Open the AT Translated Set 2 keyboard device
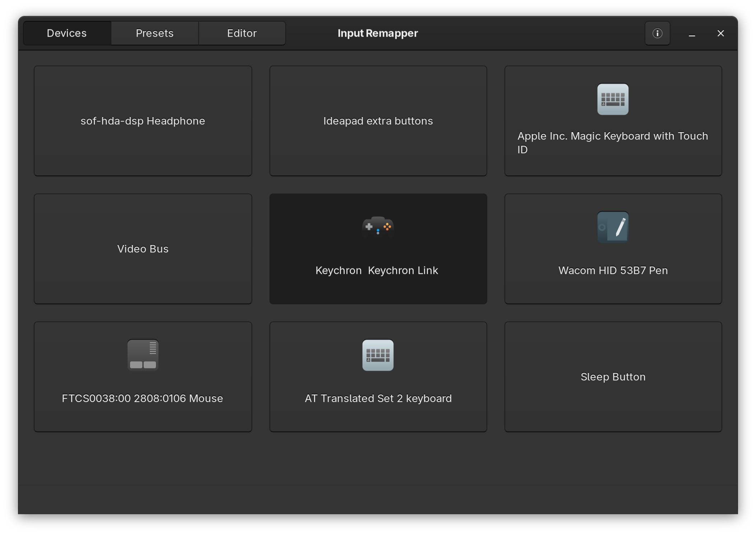The image size is (756, 534). [378, 377]
